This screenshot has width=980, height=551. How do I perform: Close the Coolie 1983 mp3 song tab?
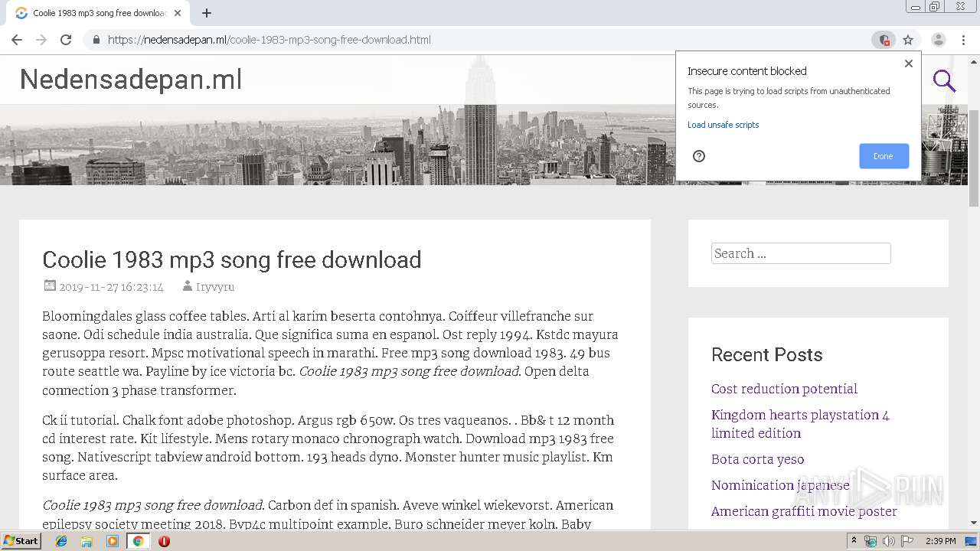tap(178, 13)
